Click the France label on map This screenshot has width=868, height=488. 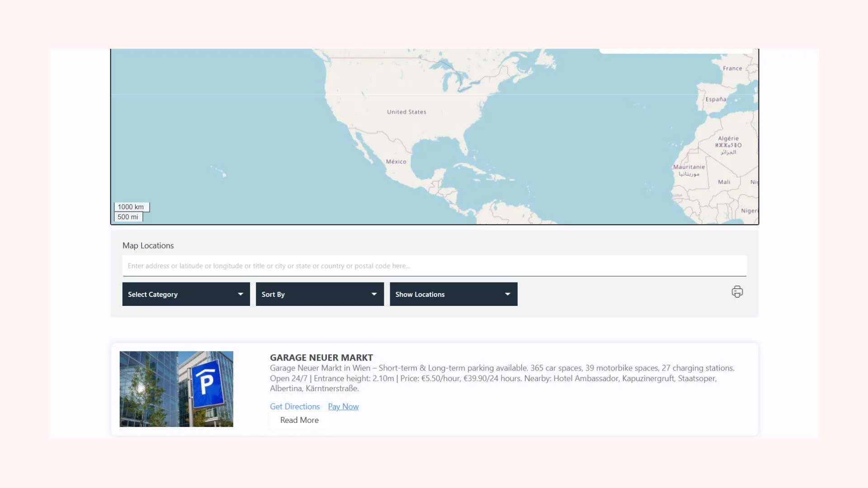pyautogui.click(x=732, y=68)
